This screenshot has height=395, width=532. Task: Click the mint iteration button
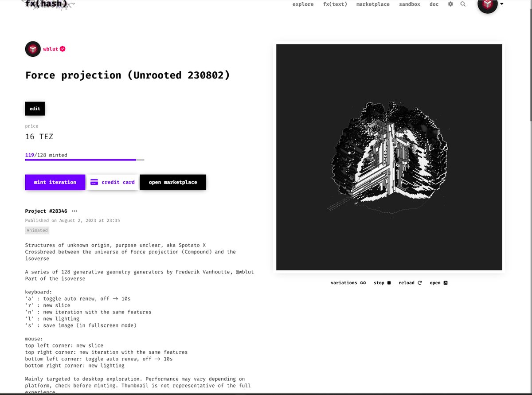(x=55, y=182)
